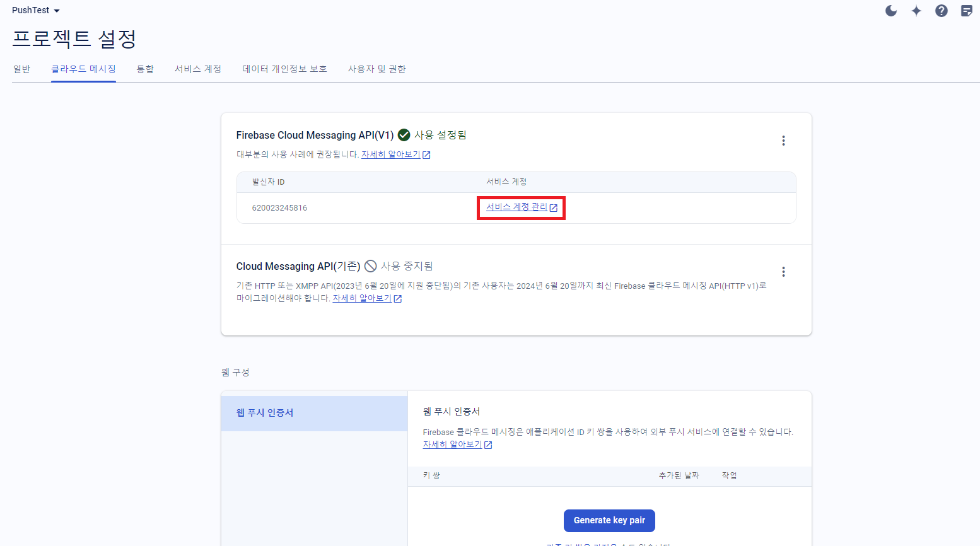This screenshot has height=546, width=980.
Task: Click the sender ID 620023245816
Action: [x=279, y=207]
